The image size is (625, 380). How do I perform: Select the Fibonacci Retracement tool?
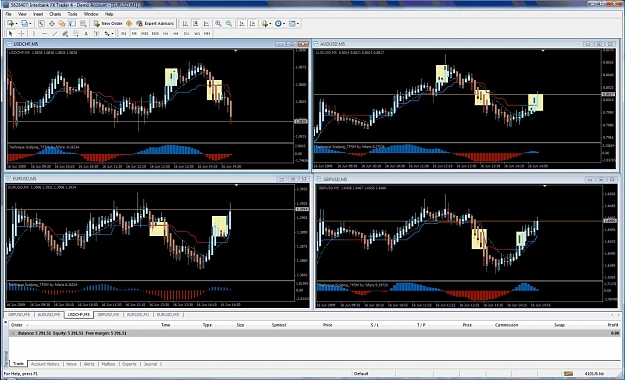click(x=75, y=33)
